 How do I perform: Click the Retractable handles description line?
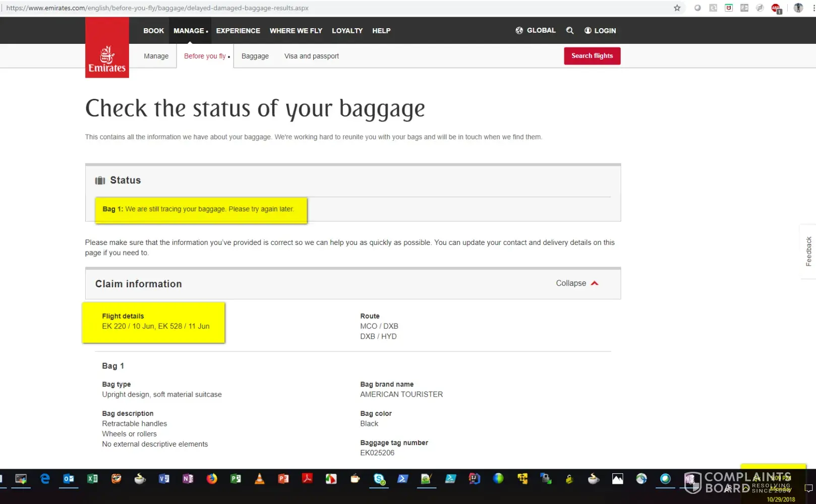(x=135, y=423)
